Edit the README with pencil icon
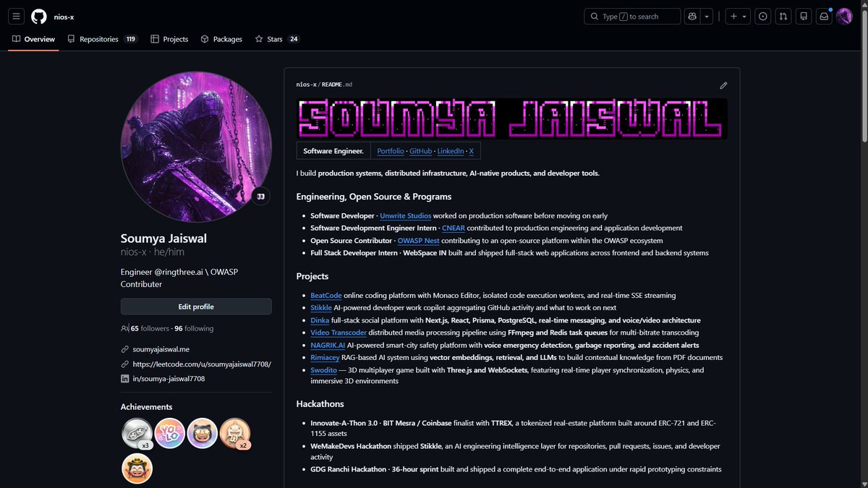This screenshot has width=868, height=488. [x=723, y=85]
